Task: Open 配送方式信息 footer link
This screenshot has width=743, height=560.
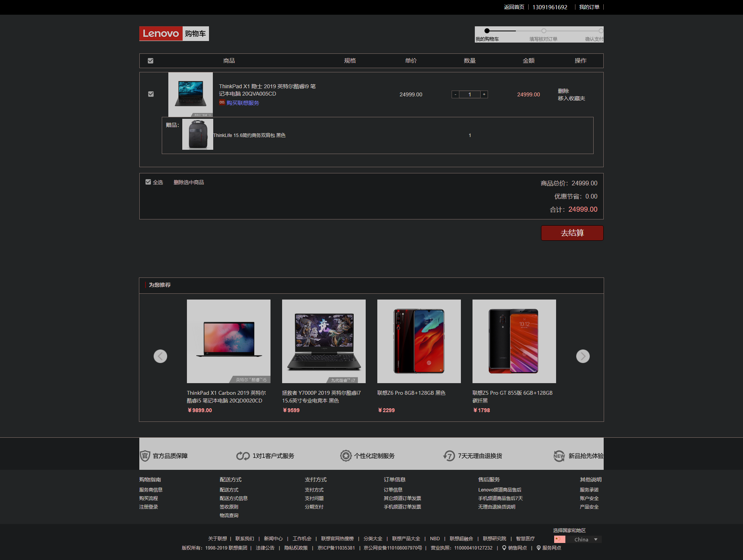Action: click(234, 498)
